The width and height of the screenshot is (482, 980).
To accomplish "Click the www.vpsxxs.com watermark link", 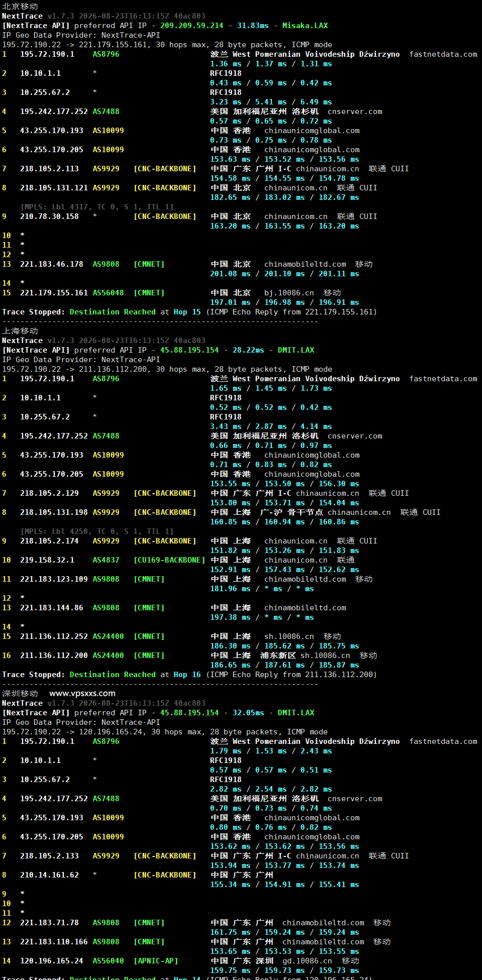I will click(x=82, y=694).
